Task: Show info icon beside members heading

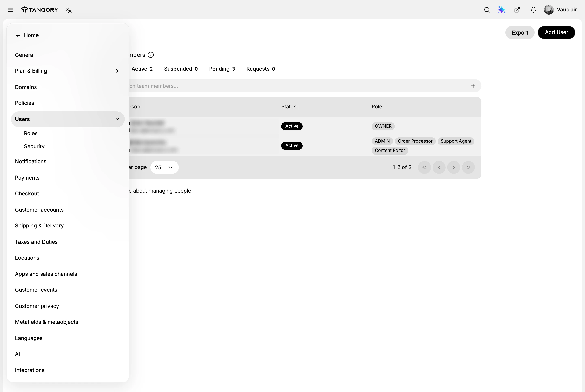Action: 151,55
